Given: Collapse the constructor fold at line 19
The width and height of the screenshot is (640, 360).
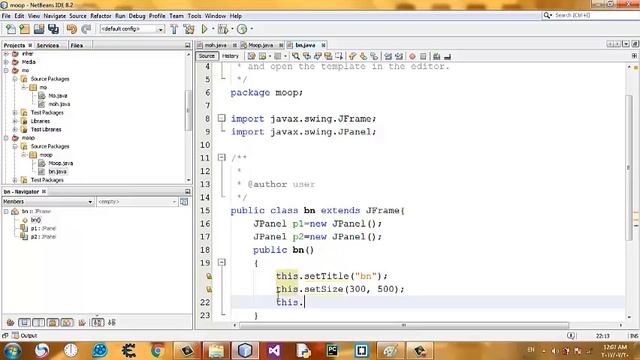Looking at the screenshot, I should tap(221, 262).
